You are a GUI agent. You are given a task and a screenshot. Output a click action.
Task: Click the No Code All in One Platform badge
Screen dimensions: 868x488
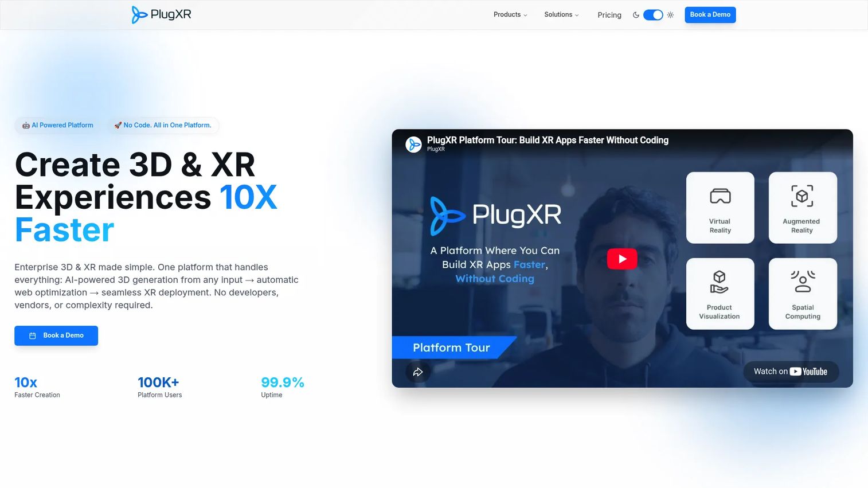pyautogui.click(x=163, y=125)
